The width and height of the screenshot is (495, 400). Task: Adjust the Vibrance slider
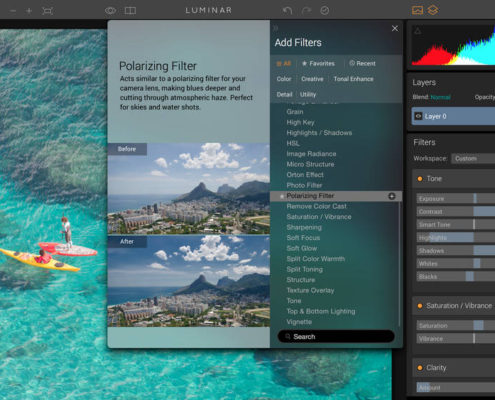(x=456, y=339)
